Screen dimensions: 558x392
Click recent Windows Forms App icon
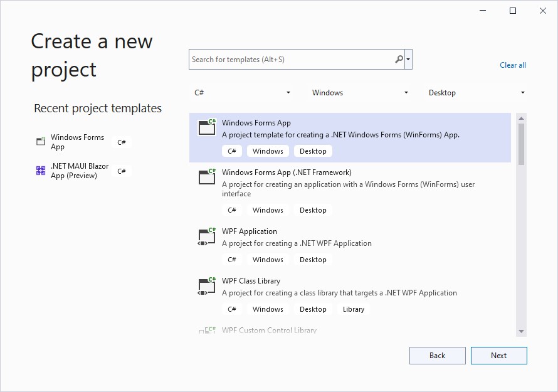[41, 142]
